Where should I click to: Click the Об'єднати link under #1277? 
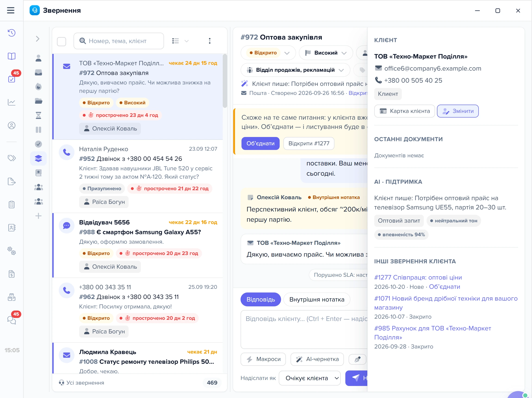pos(445,287)
